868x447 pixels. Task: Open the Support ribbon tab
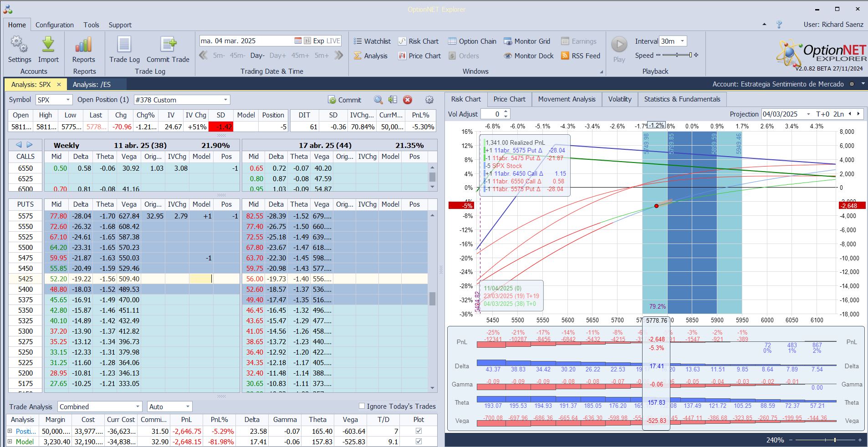[120, 25]
